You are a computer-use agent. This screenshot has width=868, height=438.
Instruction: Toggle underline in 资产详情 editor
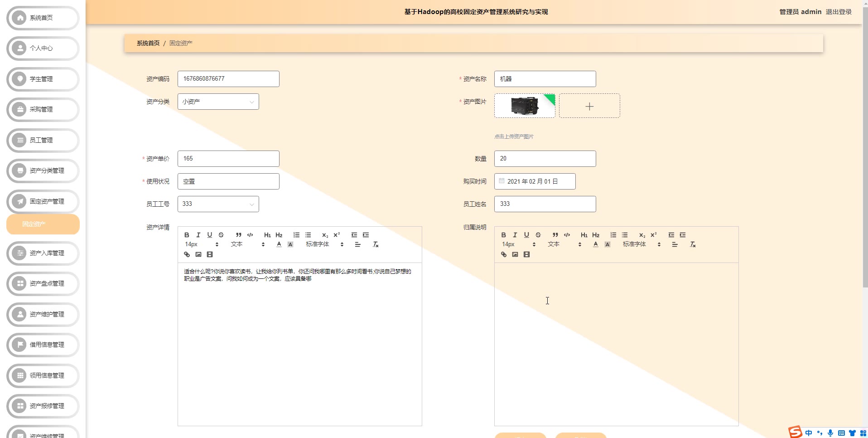209,235
